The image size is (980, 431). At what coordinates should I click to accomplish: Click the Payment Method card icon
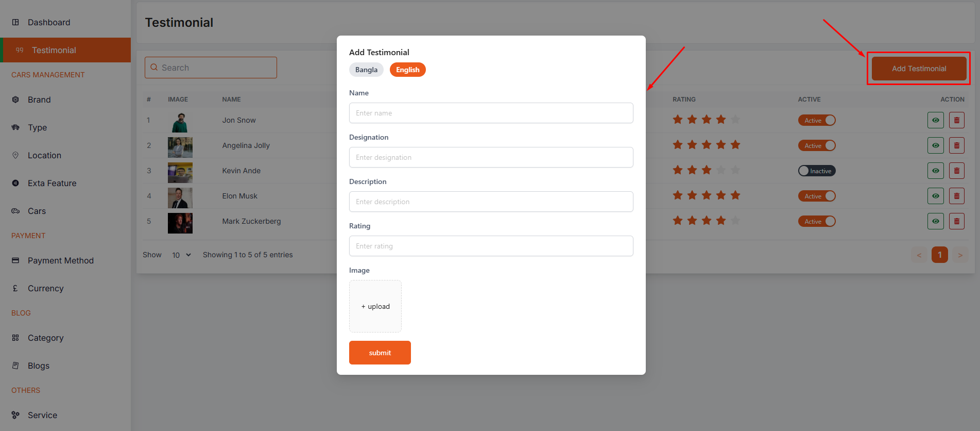tap(15, 260)
